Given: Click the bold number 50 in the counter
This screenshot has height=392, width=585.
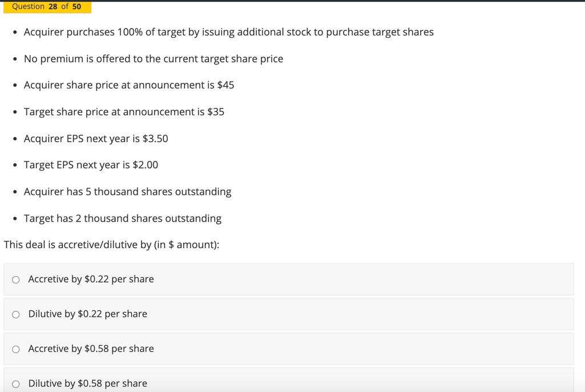Looking at the screenshot, I should click(x=76, y=7).
